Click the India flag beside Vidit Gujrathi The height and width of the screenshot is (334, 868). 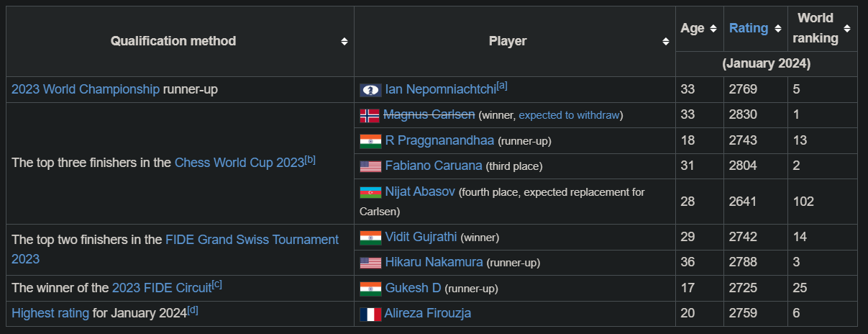370,238
